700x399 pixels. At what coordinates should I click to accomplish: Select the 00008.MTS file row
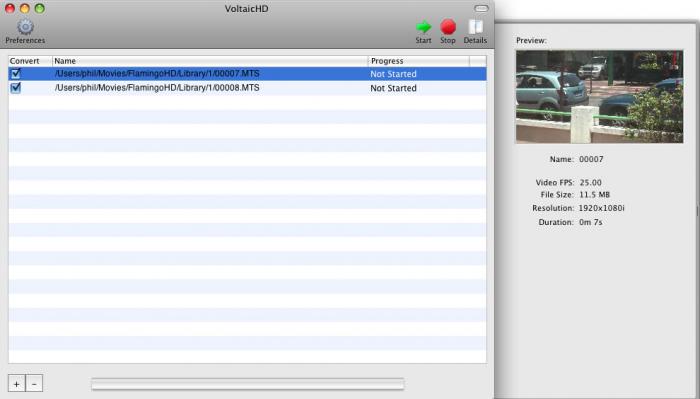point(247,88)
